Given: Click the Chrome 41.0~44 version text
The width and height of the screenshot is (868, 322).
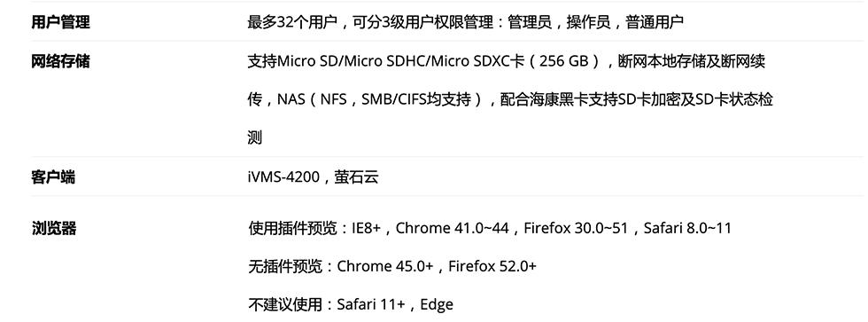Looking at the screenshot, I should 453,228.
